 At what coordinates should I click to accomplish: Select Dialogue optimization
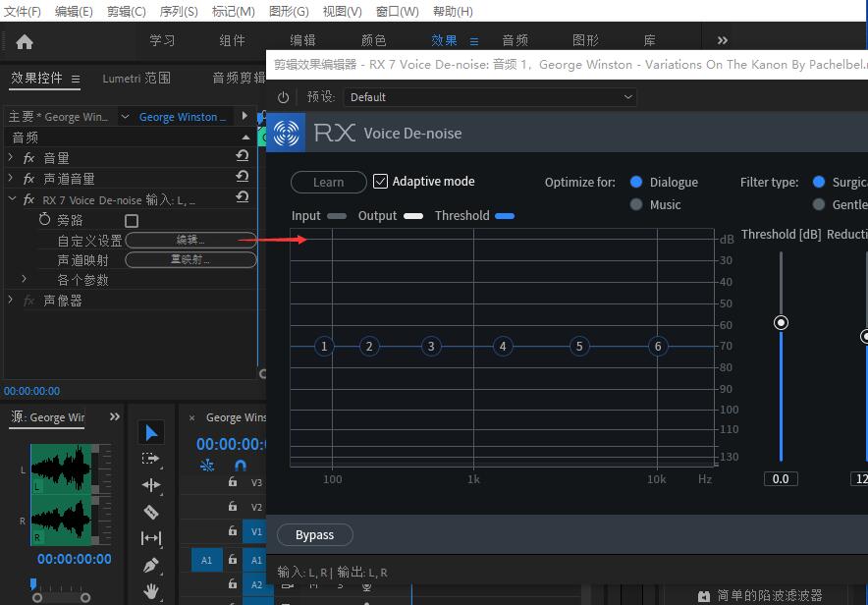click(636, 182)
